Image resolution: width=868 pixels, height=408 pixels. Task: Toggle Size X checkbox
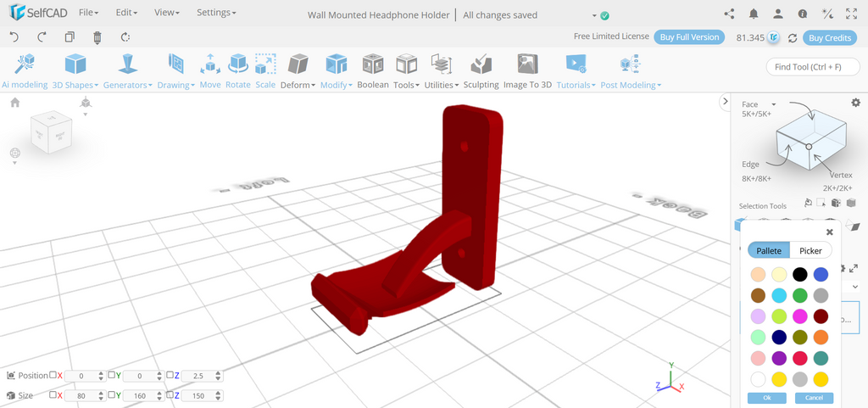pos(53,394)
